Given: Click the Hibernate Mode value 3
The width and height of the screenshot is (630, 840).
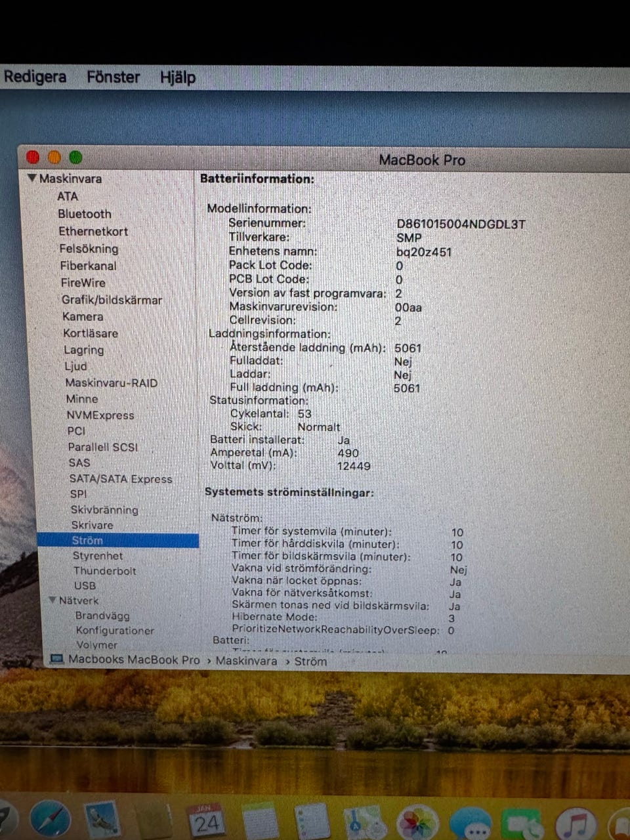Looking at the screenshot, I should tap(451, 618).
